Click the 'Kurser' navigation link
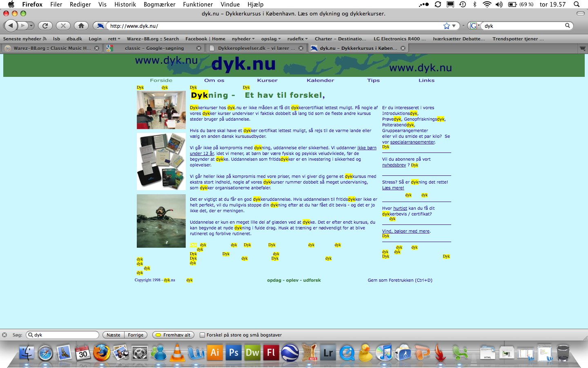Viewport: 588px width, 368px height. click(267, 81)
